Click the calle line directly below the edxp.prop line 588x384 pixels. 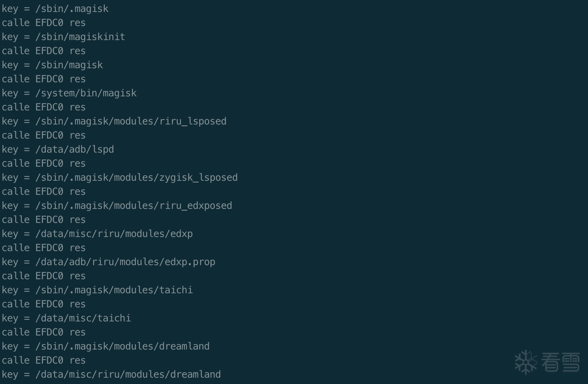point(44,276)
